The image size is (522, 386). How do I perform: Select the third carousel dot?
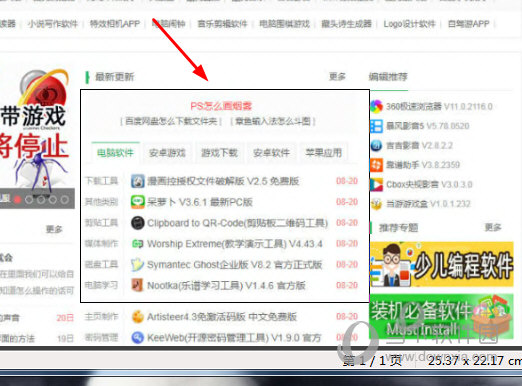[x=41, y=200]
